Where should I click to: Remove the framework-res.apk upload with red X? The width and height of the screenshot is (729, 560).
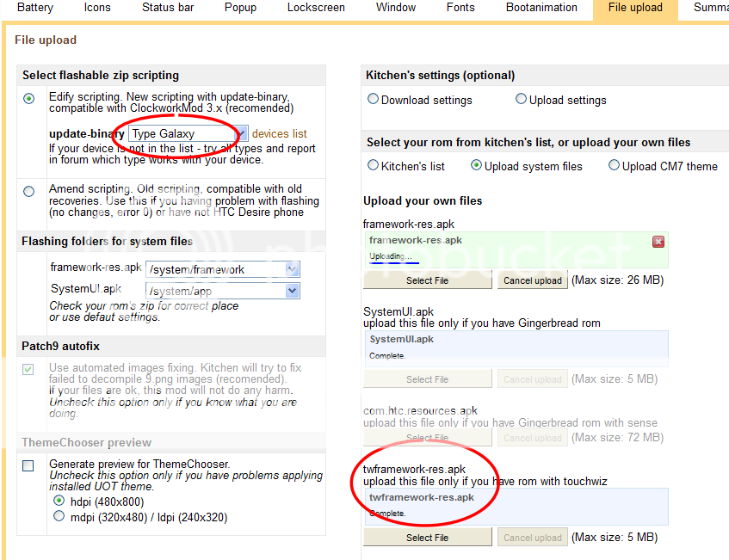658,242
